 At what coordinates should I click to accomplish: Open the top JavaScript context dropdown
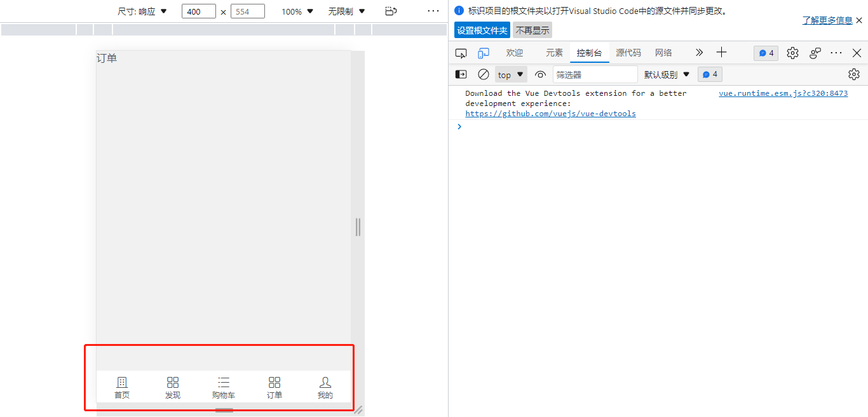(511, 74)
